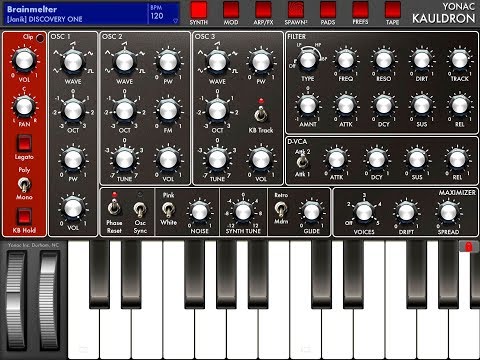Click the OSC 3 VOL knob
Image resolution: width=480 pixels, height=360 pixels.
click(x=261, y=160)
